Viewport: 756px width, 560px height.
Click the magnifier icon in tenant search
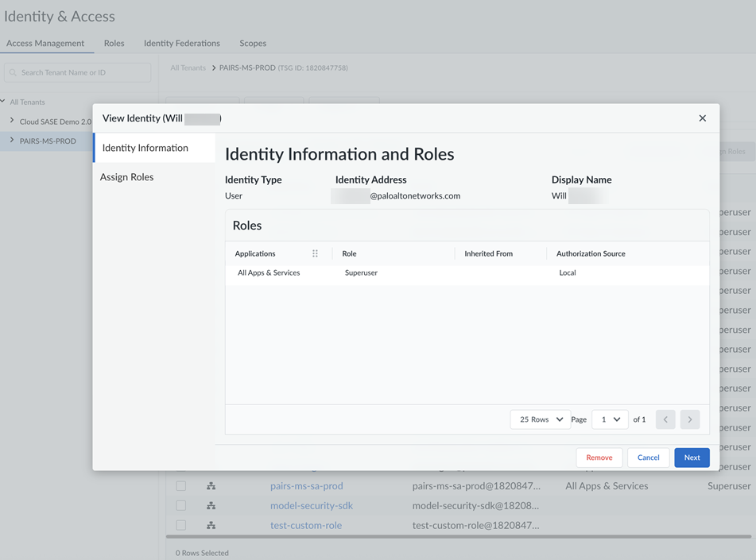[14, 72]
